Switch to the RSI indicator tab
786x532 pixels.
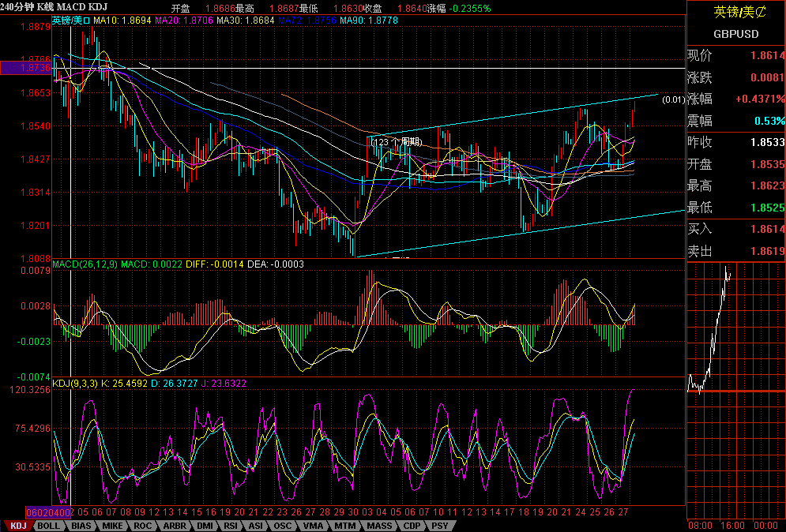[231, 526]
